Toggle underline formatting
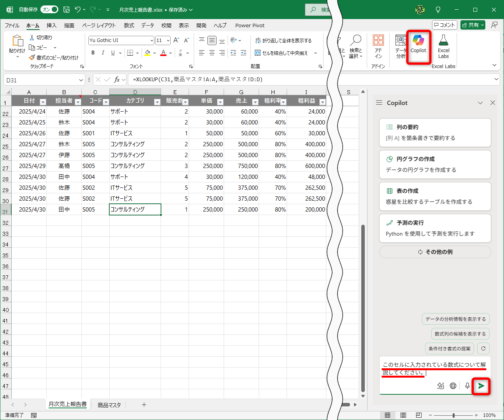This screenshot has width=504, height=420. coord(113,53)
